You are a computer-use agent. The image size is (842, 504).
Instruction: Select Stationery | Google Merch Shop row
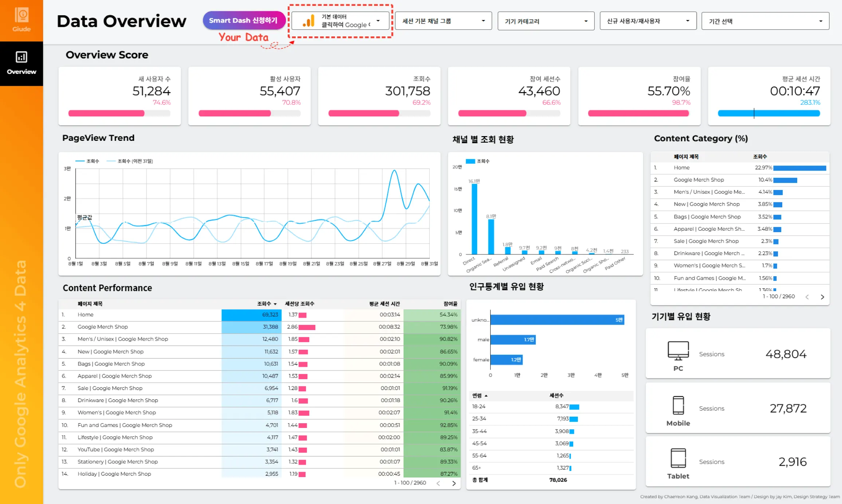coord(259,462)
